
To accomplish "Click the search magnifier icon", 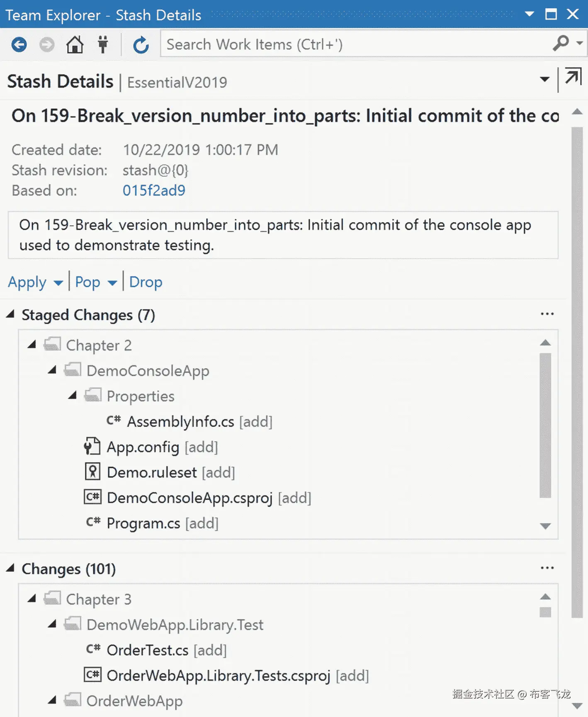I will click(561, 43).
